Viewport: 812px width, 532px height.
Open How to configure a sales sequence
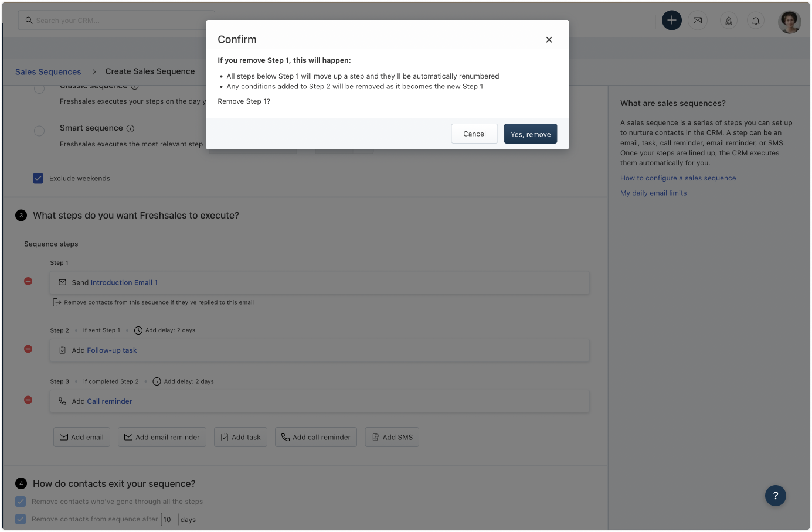[678, 178]
